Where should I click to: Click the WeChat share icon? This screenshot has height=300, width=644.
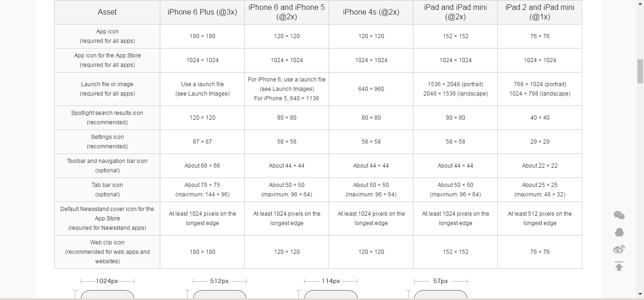pos(619,215)
